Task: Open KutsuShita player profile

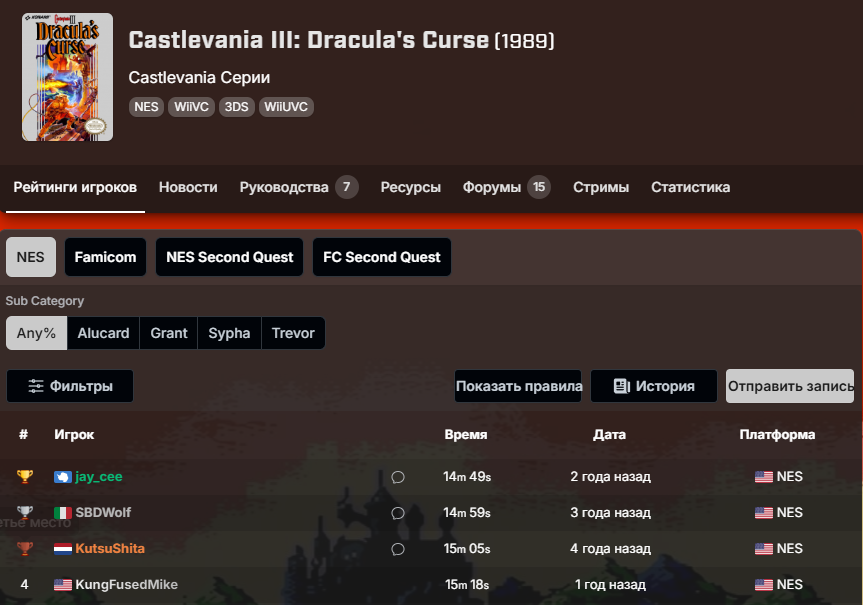Action: (110, 548)
